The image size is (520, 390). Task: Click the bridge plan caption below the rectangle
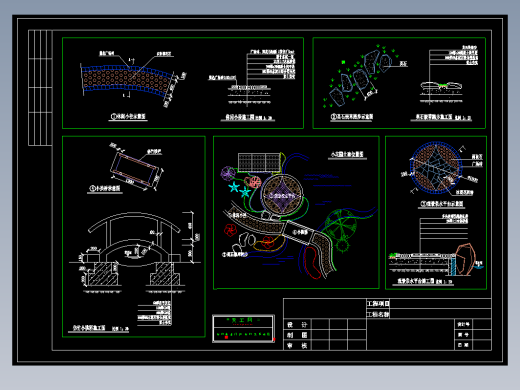point(104,188)
